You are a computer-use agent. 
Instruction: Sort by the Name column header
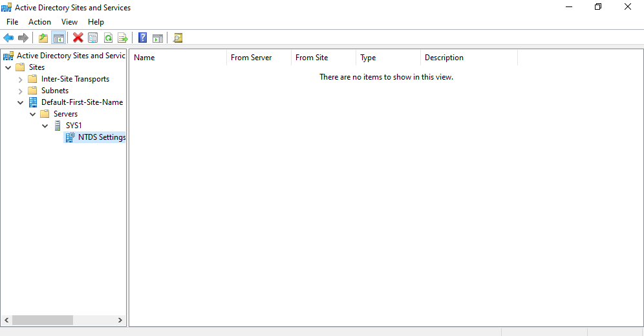(x=178, y=58)
